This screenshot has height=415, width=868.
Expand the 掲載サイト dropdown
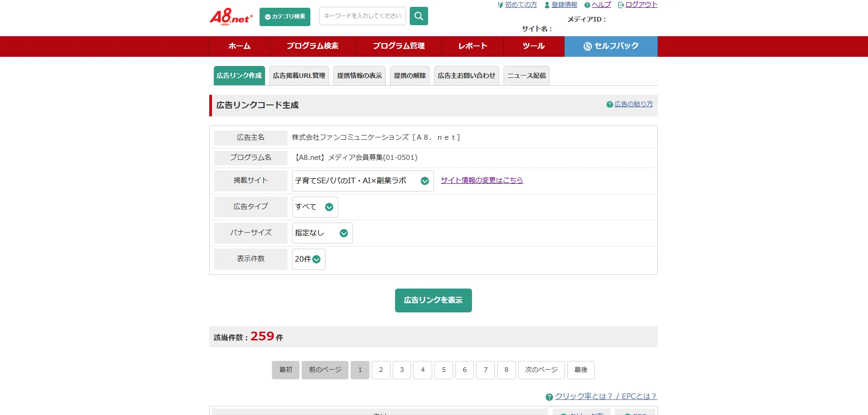click(363, 181)
